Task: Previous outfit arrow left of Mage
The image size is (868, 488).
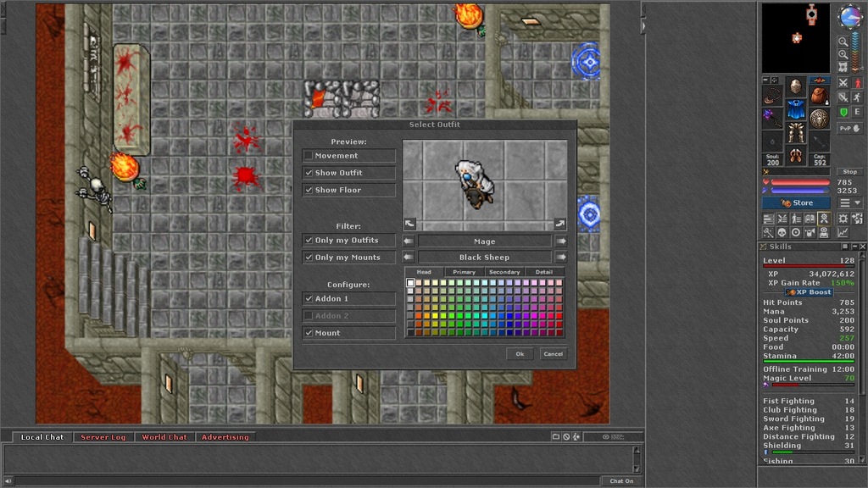Action: pyautogui.click(x=408, y=241)
